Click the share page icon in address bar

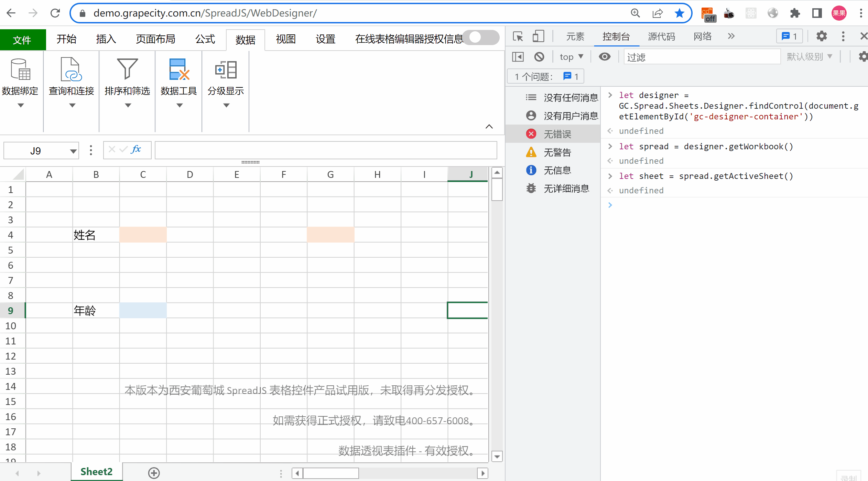coord(658,13)
